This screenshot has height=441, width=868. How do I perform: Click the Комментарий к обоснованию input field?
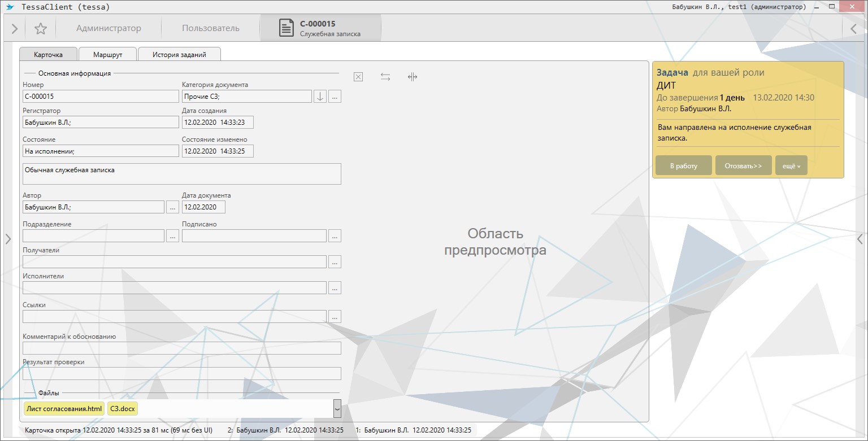[181, 348]
